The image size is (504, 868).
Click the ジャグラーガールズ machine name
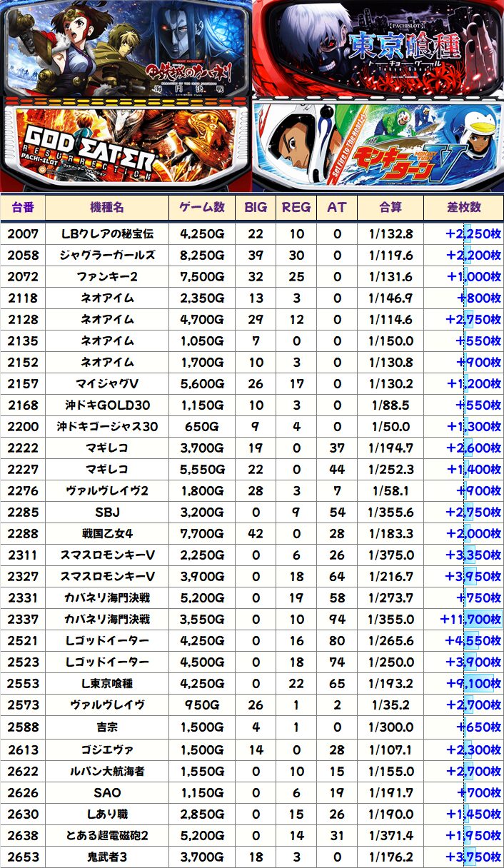[107, 256]
